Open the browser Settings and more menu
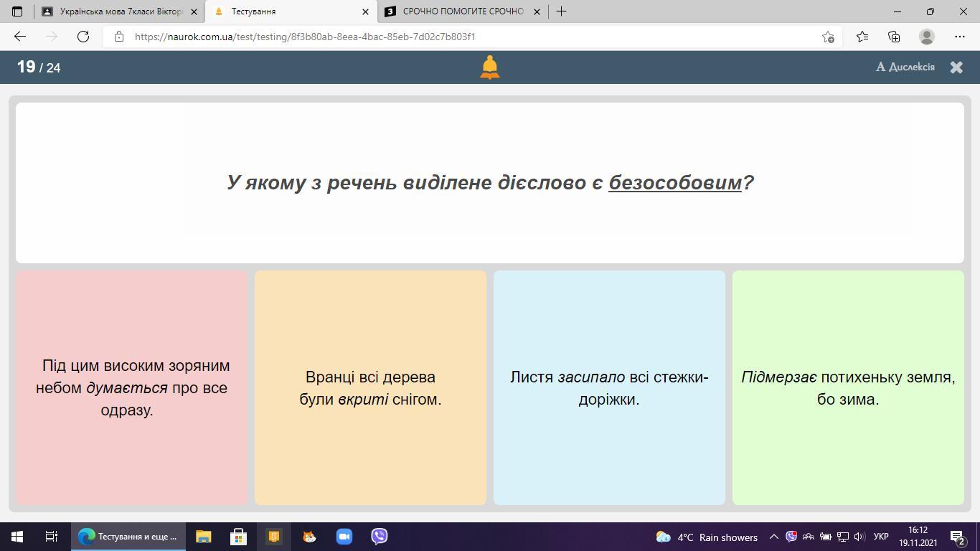This screenshot has height=551, width=980. tap(960, 37)
